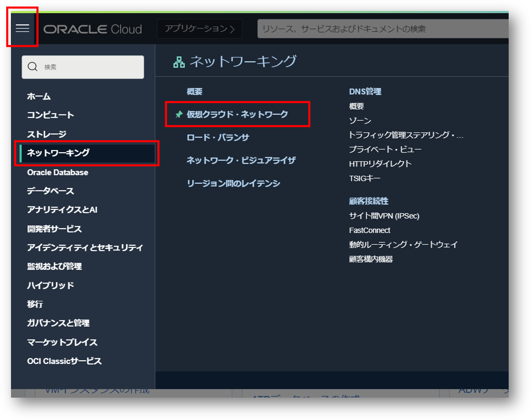This screenshot has height=420, width=531.
Task: Open ネットワーク・ビジュアライザ
Action: (241, 160)
